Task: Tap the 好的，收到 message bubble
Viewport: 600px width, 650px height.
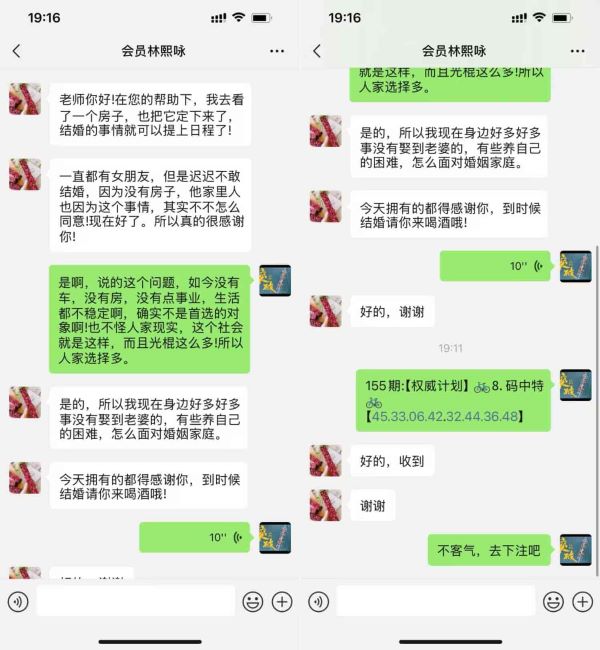Action: tap(392, 461)
